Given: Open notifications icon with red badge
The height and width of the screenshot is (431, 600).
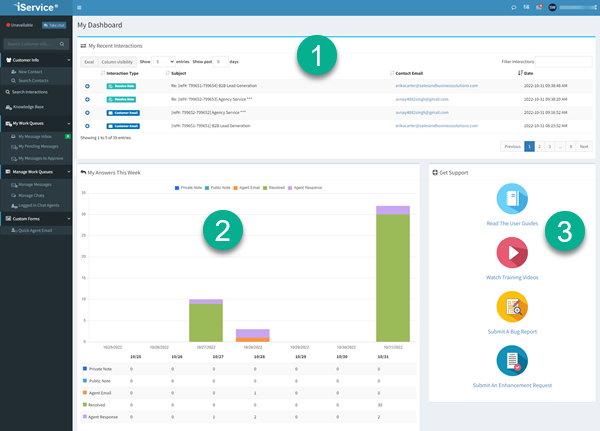Looking at the screenshot, I should tap(539, 7).
